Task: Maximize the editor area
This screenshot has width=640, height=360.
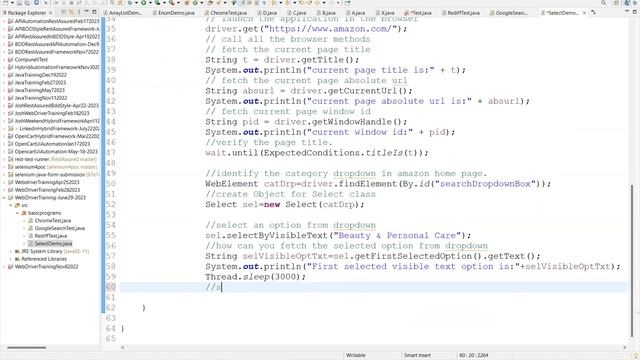Action: 635,12
